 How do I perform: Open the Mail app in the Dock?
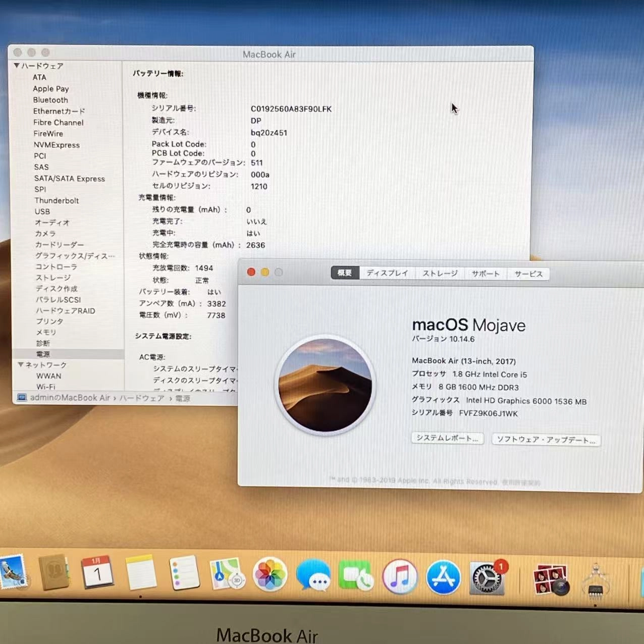[12, 572]
